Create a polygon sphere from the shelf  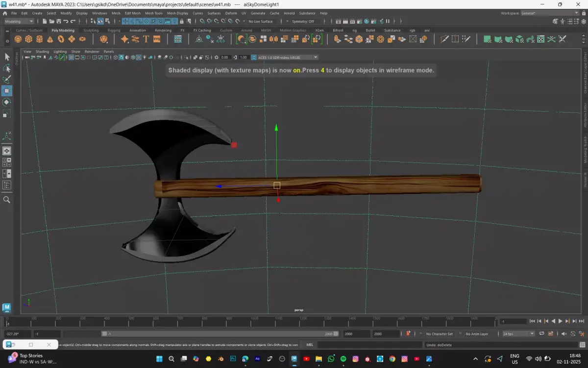(17, 39)
